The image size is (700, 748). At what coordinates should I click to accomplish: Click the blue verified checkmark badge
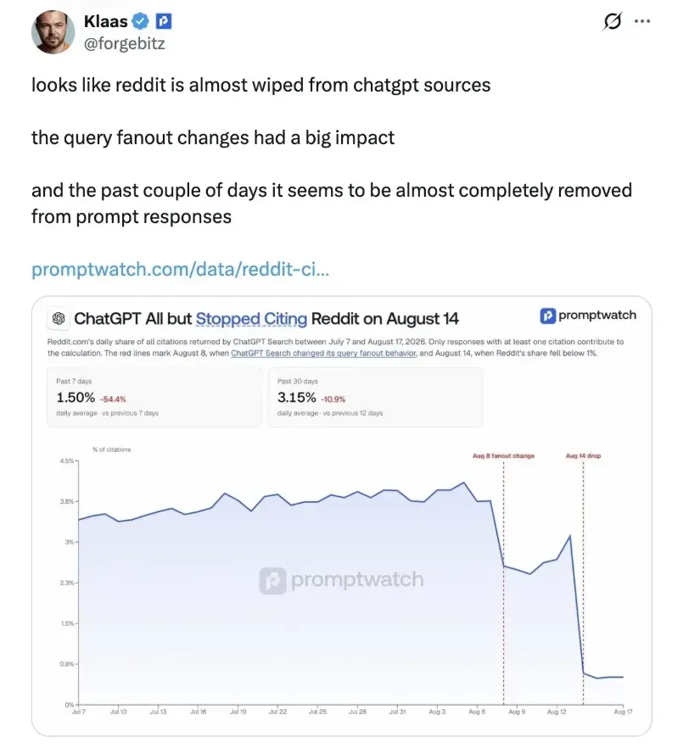(140, 21)
